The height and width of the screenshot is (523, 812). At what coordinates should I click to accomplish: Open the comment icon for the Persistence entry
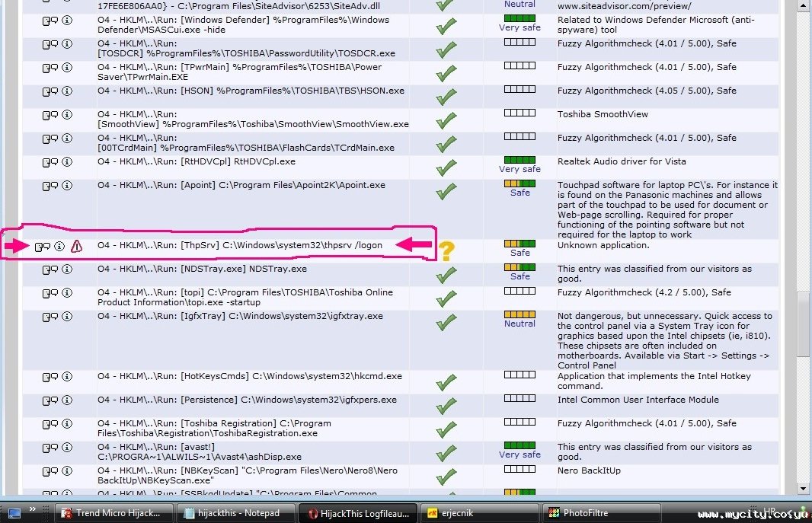click(x=50, y=401)
